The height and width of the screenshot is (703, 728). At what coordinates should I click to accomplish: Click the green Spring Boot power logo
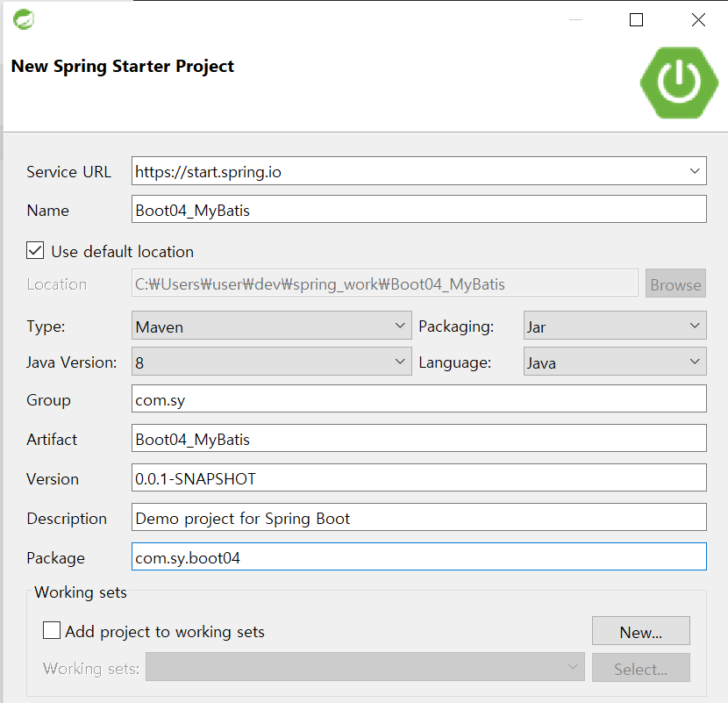(x=679, y=82)
